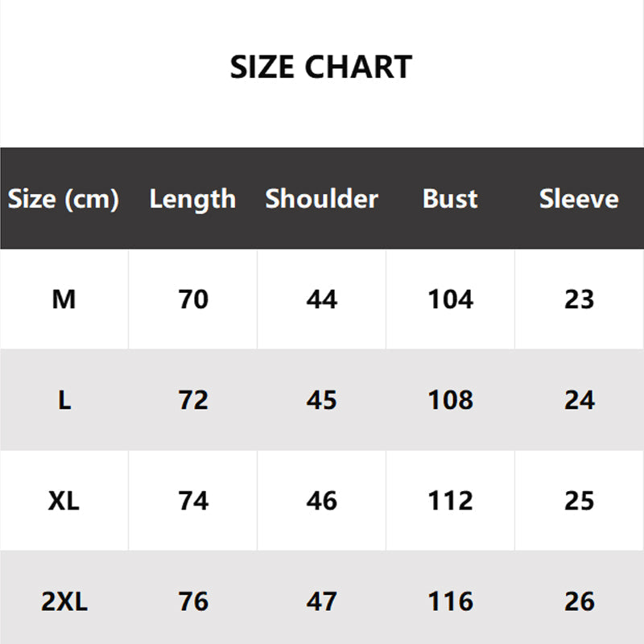644x644 pixels.
Task: Click the XL size row label
Action: pos(64,501)
